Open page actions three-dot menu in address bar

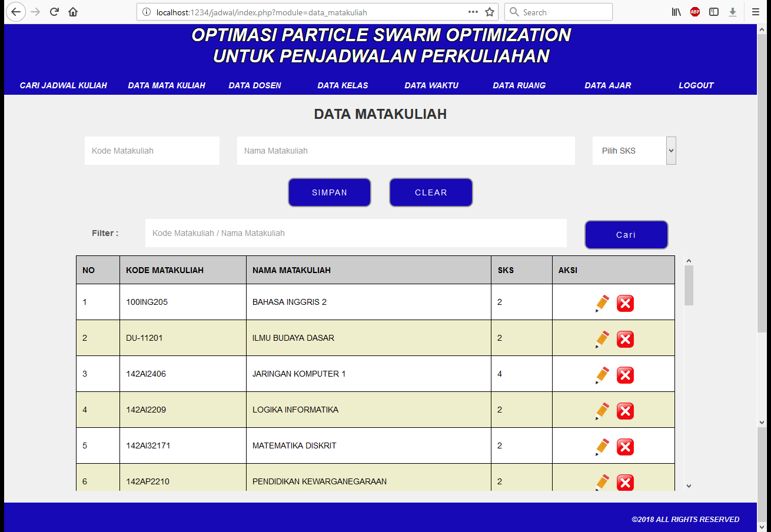[473, 12]
